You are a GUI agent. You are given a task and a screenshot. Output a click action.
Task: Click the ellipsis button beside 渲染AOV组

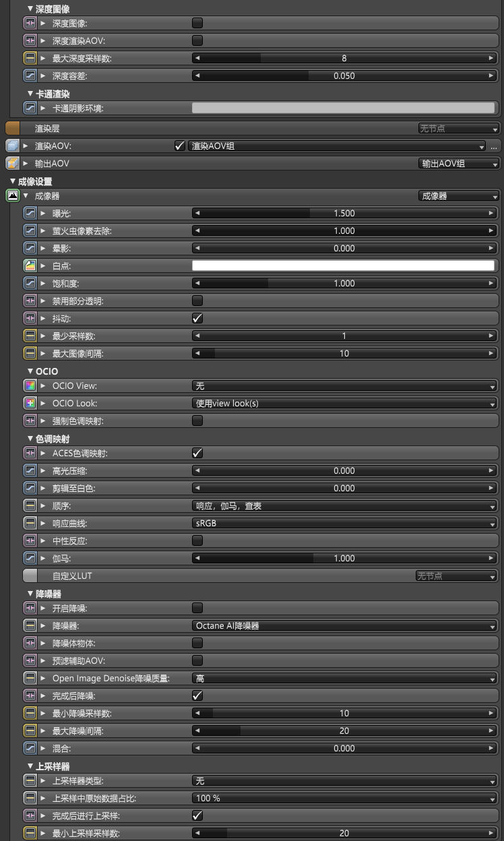494,146
